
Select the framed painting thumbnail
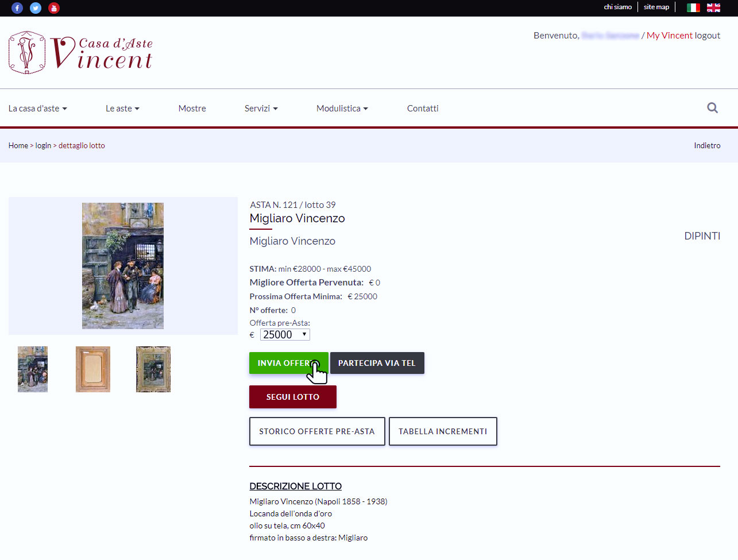(x=153, y=369)
